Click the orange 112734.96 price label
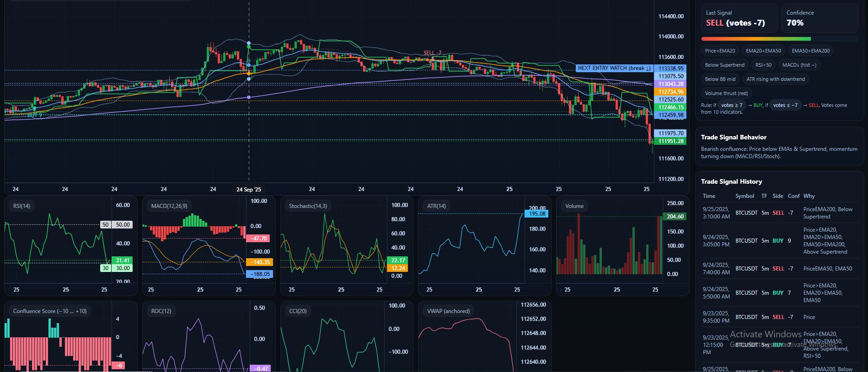Viewport: 868px width, 372px height. tap(670, 92)
